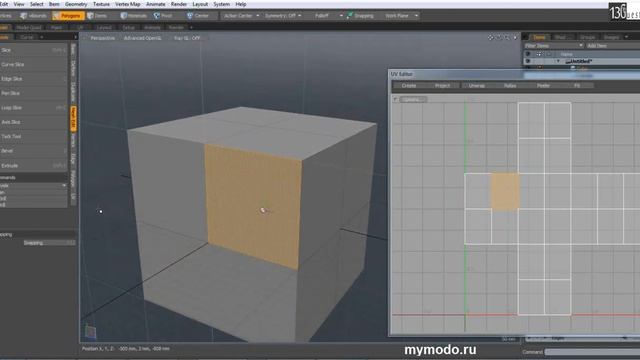The width and height of the screenshot is (640, 360).
Task: Click the Pivot mode icon
Action: 157,16
